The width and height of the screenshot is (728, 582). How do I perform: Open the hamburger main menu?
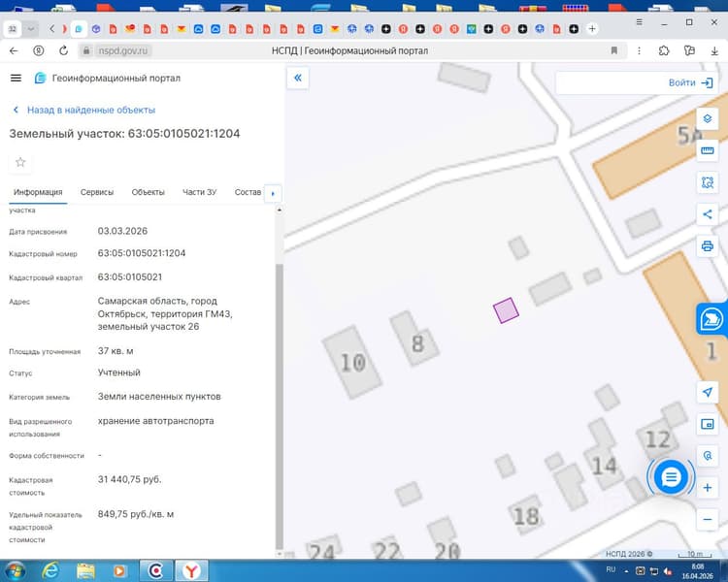(16, 78)
